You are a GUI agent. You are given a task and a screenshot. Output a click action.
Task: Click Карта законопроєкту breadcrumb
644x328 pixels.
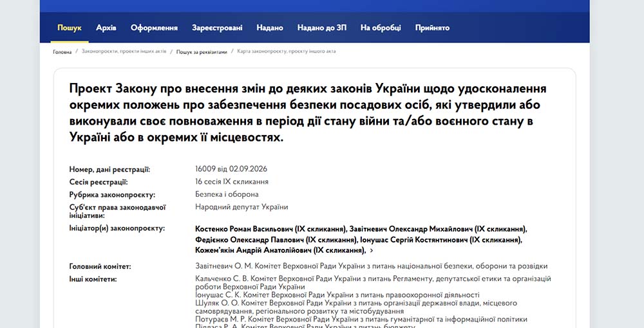point(287,51)
